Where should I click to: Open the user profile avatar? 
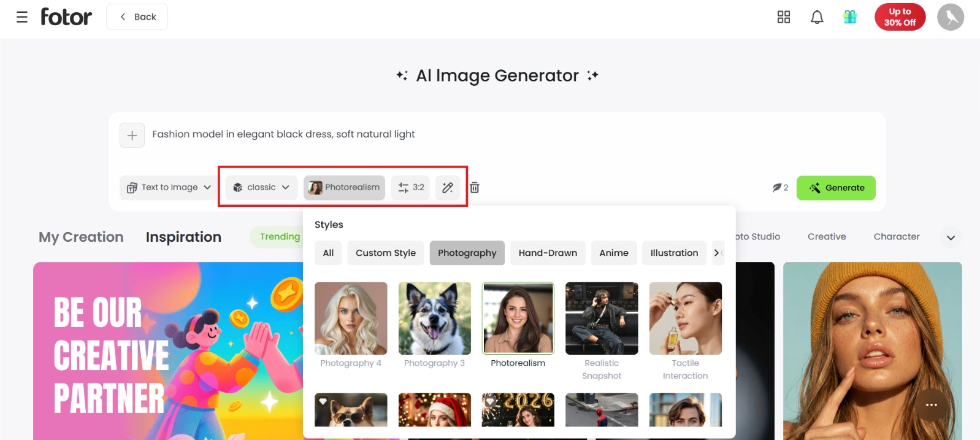tap(951, 17)
